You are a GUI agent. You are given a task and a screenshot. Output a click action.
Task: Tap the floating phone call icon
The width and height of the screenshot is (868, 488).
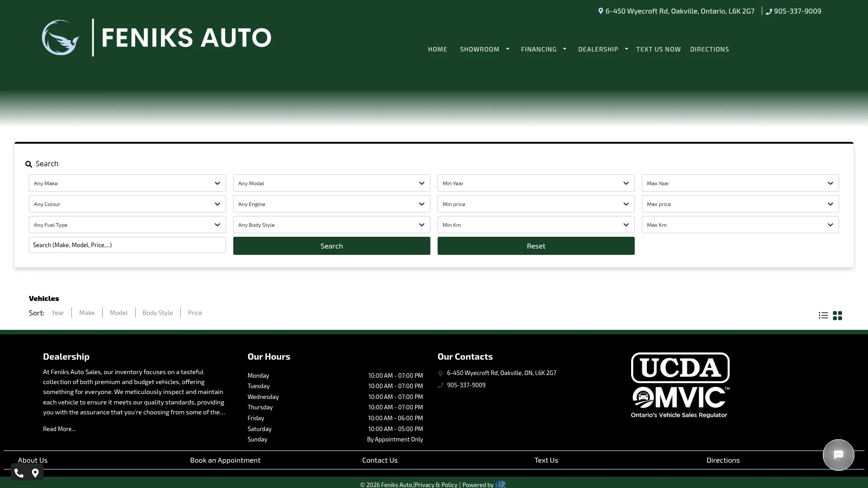(x=19, y=473)
